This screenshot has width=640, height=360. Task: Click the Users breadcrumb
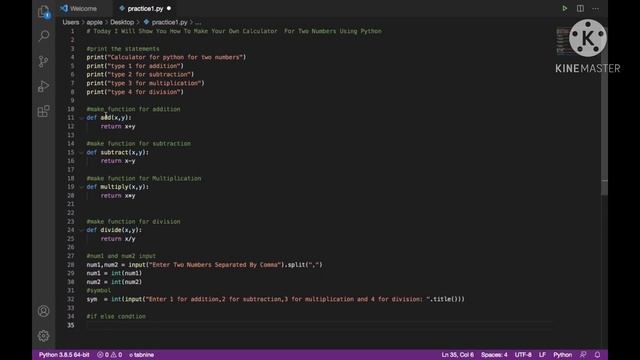click(x=71, y=22)
